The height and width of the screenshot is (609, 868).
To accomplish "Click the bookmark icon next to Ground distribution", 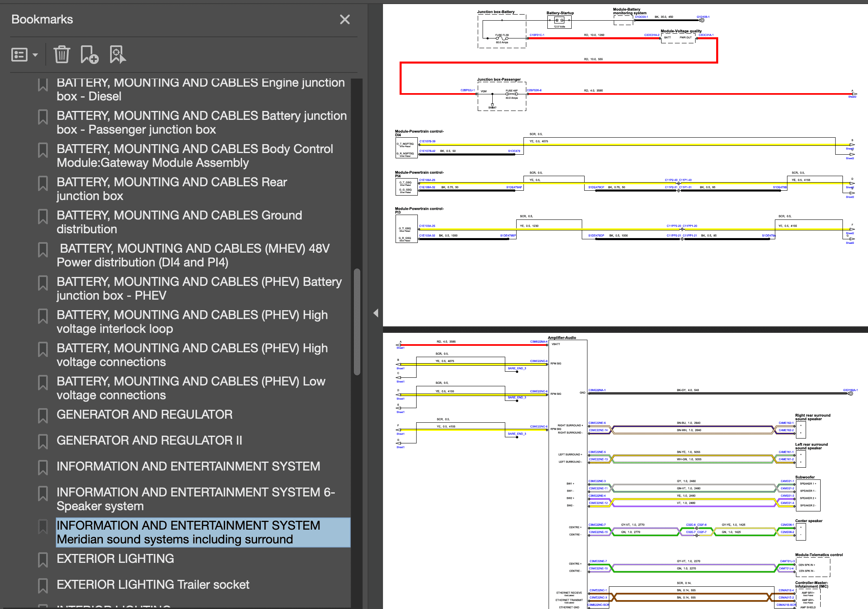I will pos(43,216).
